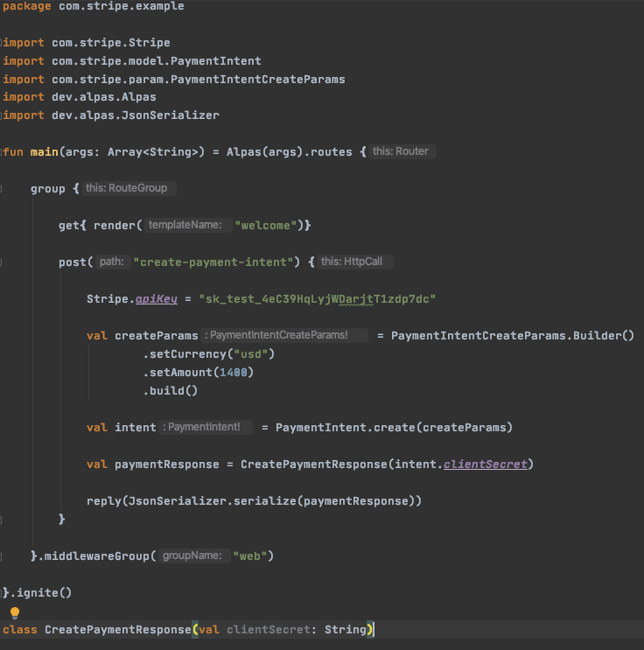The height and width of the screenshot is (650, 644).
Task: Click the "welcome" string literal
Action: 265,225
